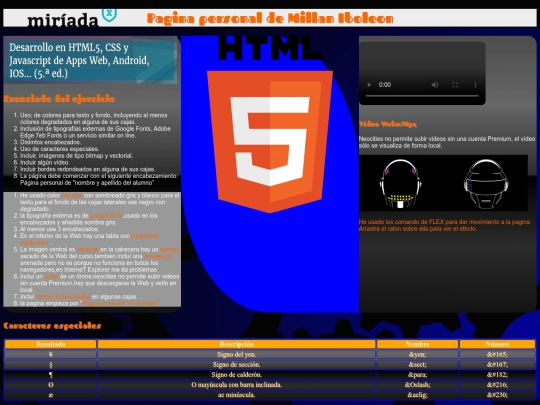Click the section symbol § in Resultado column

[51, 364]
